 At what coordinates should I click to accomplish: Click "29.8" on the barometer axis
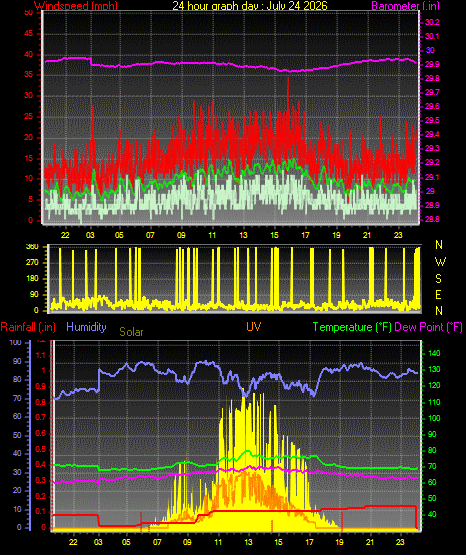(x=432, y=78)
